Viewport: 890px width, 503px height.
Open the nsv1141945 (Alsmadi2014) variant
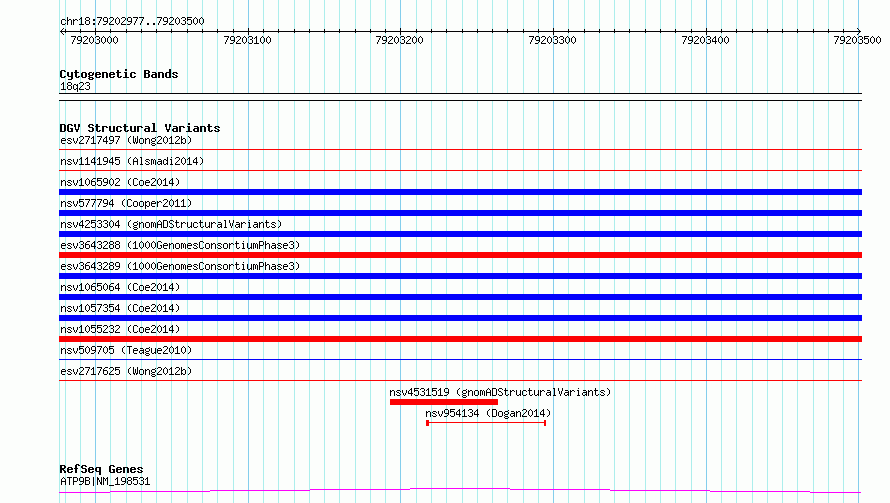click(x=132, y=161)
